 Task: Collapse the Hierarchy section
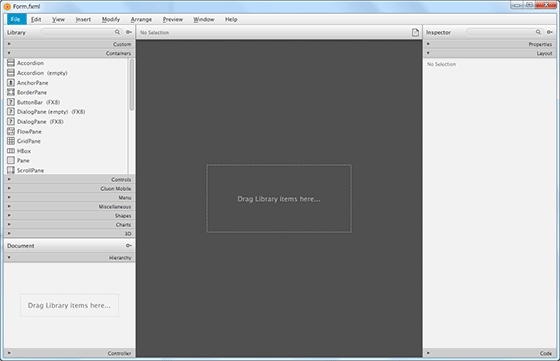(69, 257)
